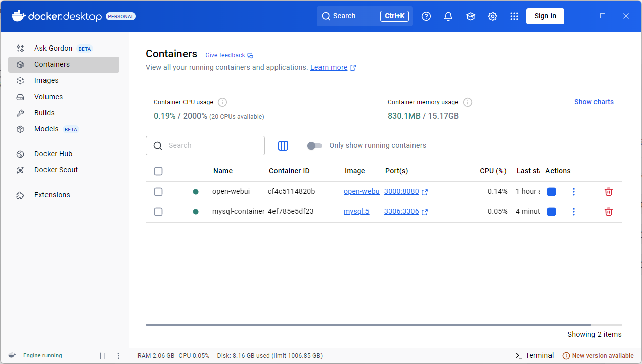Open Docker Scout in sidebar
642x364 pixels.
(x=64, y=170)
